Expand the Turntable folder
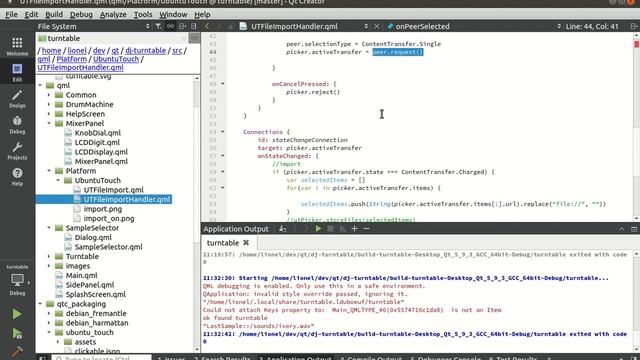640x360 pixels. click(49, 256)
